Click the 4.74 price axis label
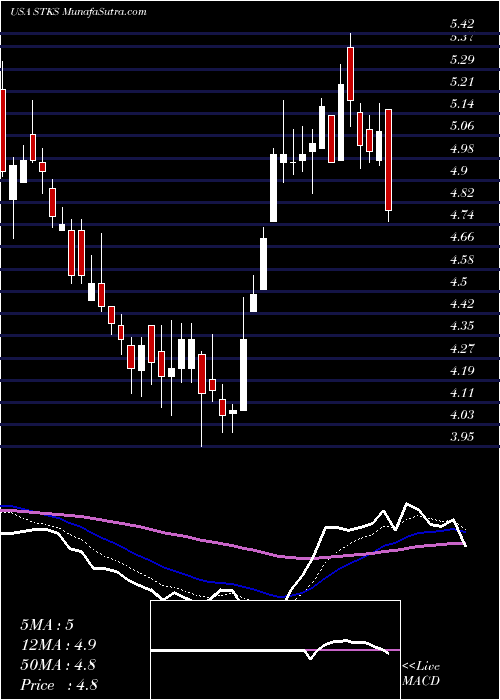Viewport: 500px width, 700px height. click(x=462, y=215)
